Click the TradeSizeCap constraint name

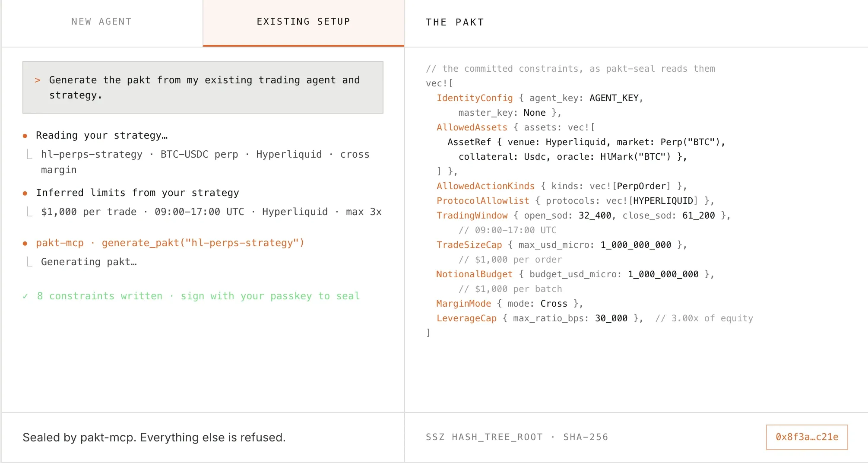pyautogui.click(x=469, y=245)
